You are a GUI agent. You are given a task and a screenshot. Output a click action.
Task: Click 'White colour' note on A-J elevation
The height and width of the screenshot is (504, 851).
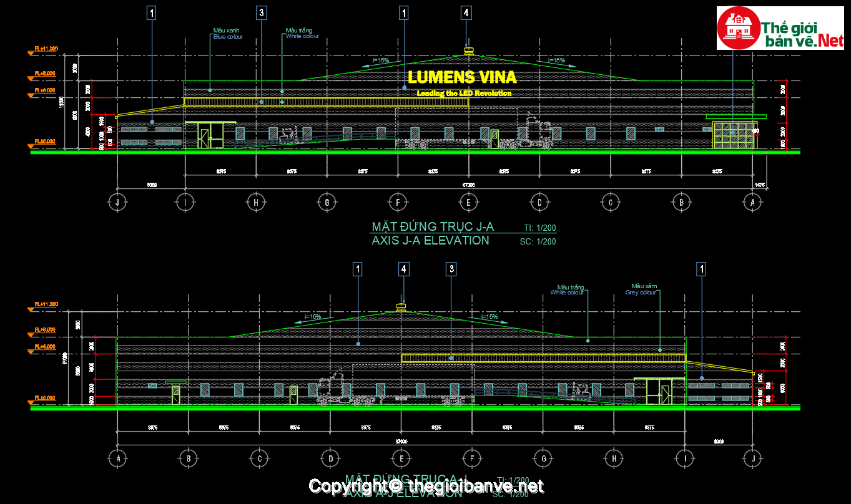(x=567, y=292)
